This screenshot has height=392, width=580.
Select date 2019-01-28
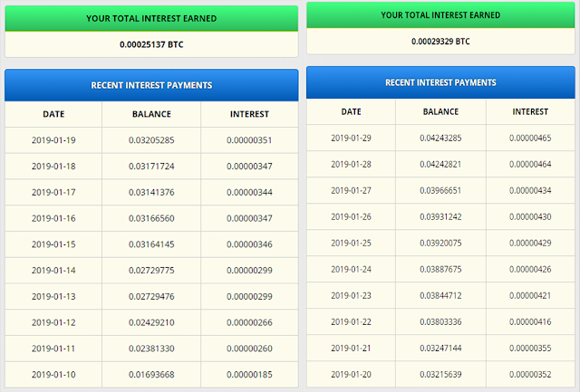click(x=351, y=165)
